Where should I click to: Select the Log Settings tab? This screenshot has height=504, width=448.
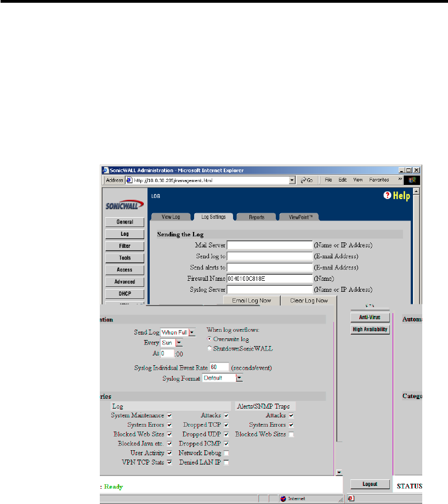pyautogui.click(x=213, y=217)
